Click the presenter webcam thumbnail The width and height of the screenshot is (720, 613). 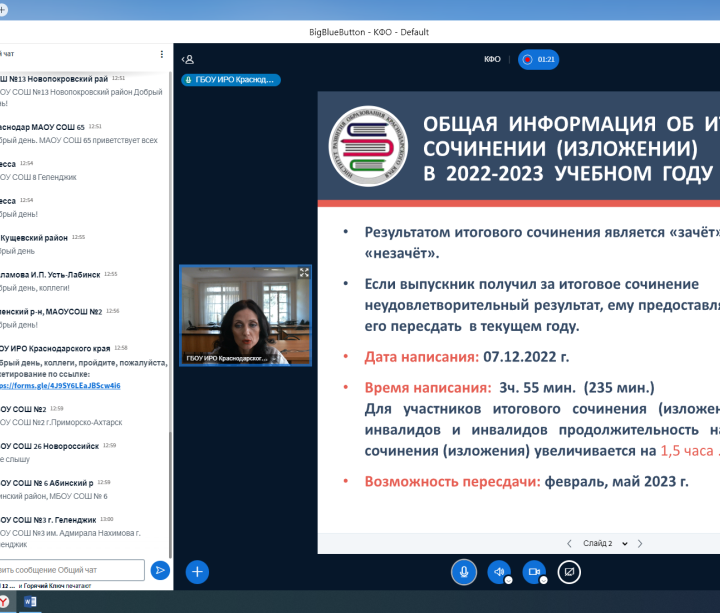(245, 315)
